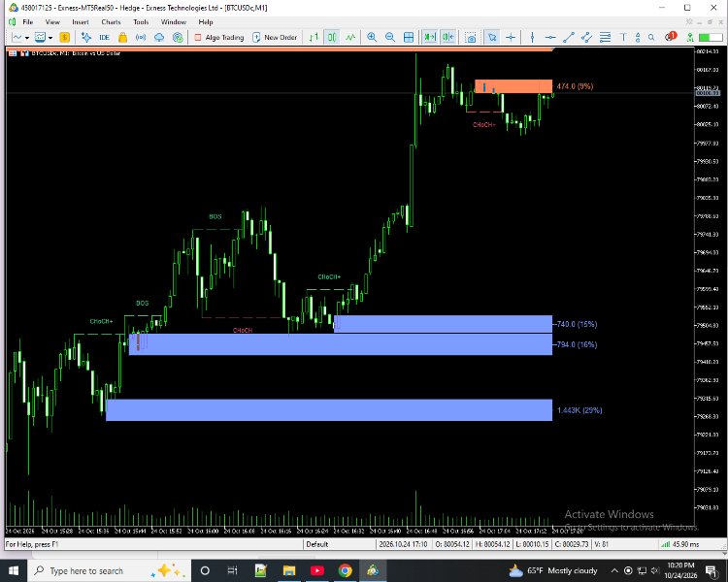Screen dimensions: 728x582
Task: Open the new chart icon
Action: 17,38
